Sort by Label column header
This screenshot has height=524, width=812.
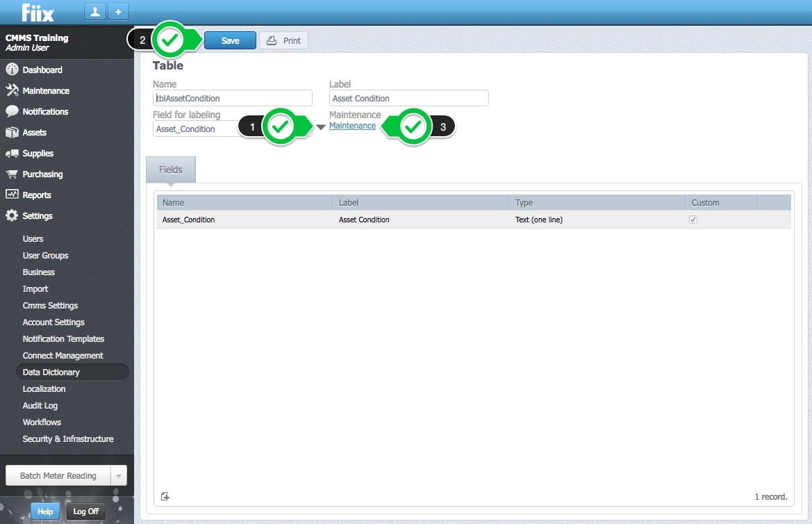click(420, 203)
